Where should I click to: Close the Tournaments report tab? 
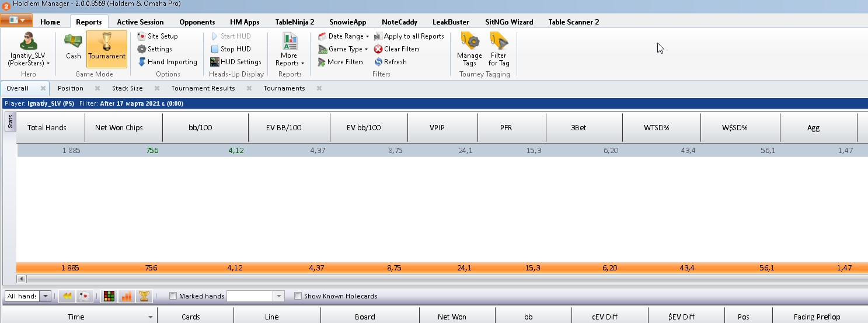(319, 88)
